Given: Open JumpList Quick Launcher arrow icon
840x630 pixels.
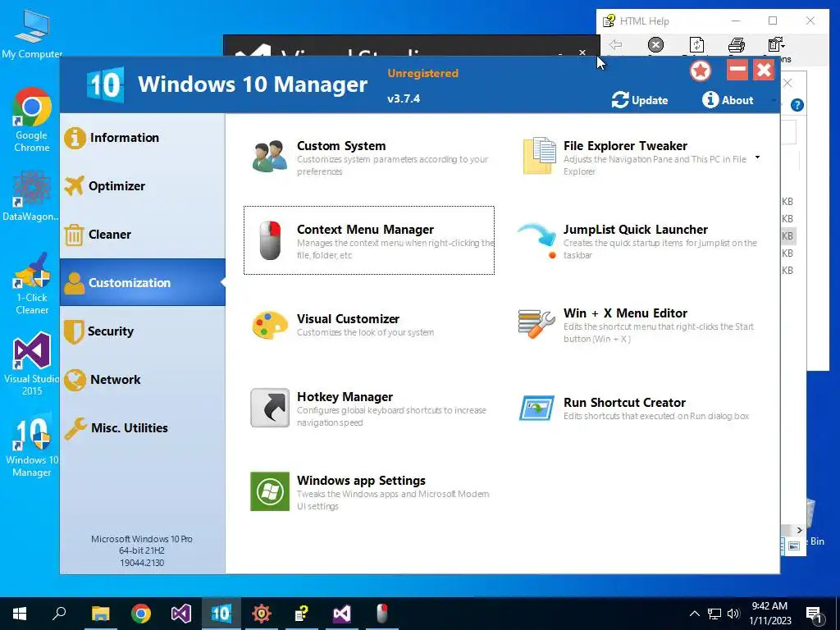Looking at the screenshot, I should coord(537,241).
